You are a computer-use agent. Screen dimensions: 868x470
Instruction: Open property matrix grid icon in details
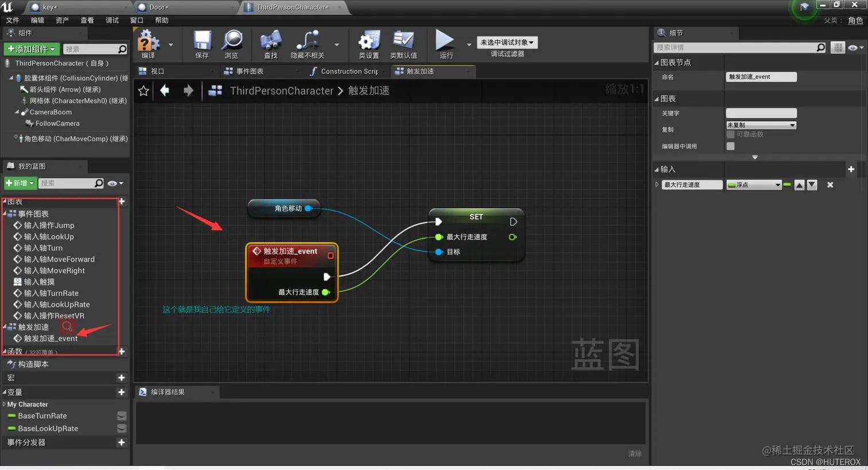[839, 48]
